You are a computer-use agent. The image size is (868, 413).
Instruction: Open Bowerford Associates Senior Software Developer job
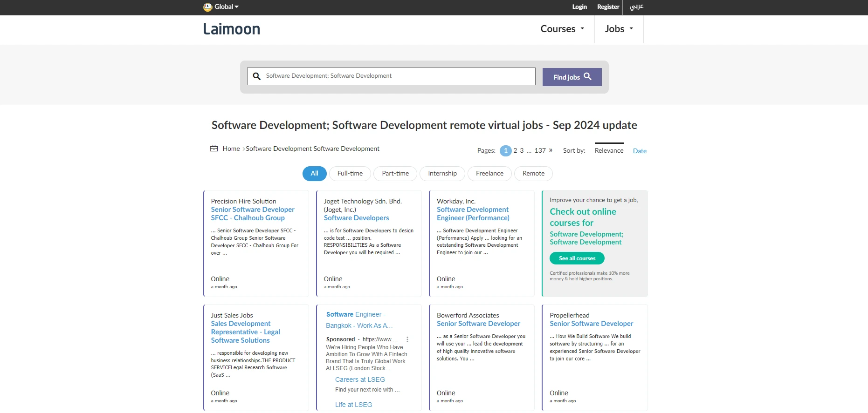[x=478, y=324]
